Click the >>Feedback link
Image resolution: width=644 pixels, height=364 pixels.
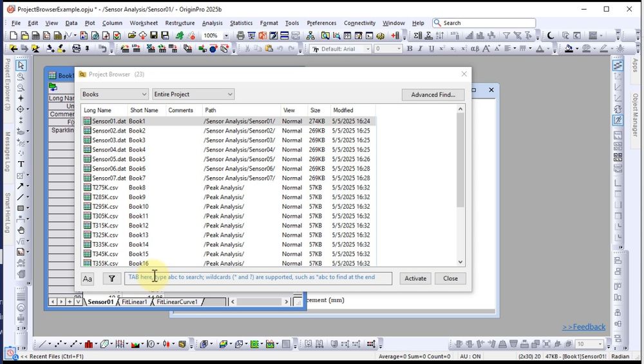(583, 327)
